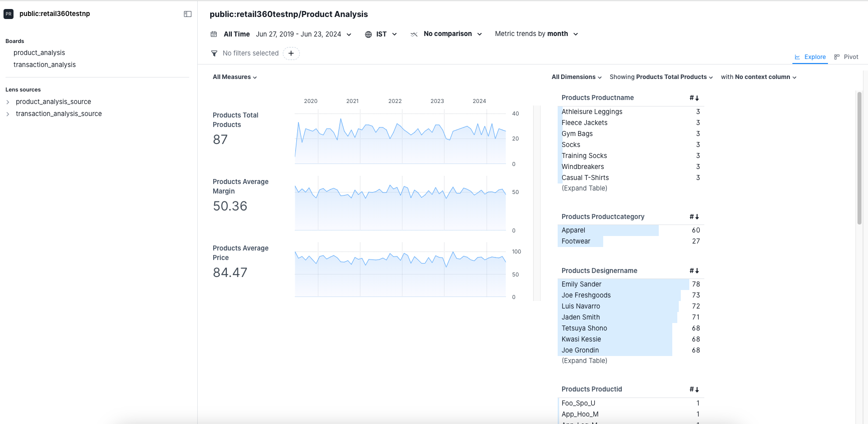
Task: Select the Casual T-Shirts row
Action: pyautogui.click(x=631, y=178)
